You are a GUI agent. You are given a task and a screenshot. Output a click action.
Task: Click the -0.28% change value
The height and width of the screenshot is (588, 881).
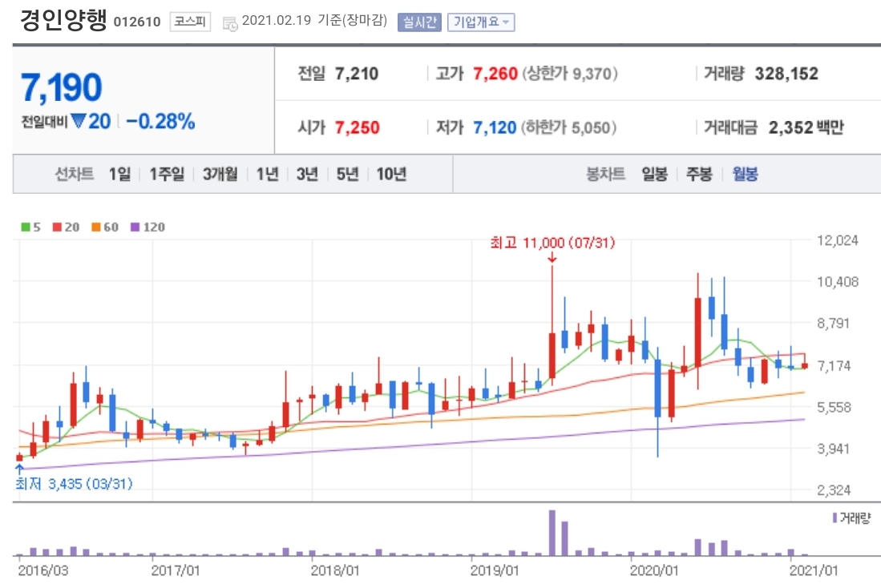(160, 121)
